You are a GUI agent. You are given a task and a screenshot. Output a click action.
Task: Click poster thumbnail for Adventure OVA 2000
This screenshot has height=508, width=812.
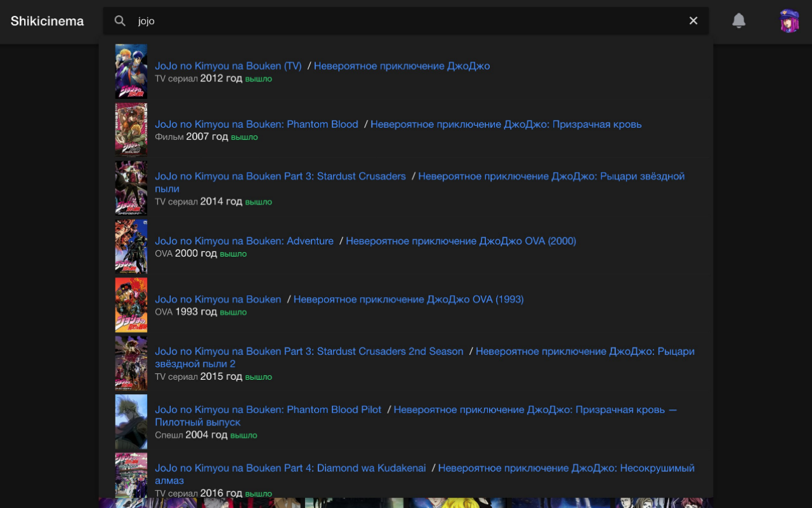tap(131, 246)
